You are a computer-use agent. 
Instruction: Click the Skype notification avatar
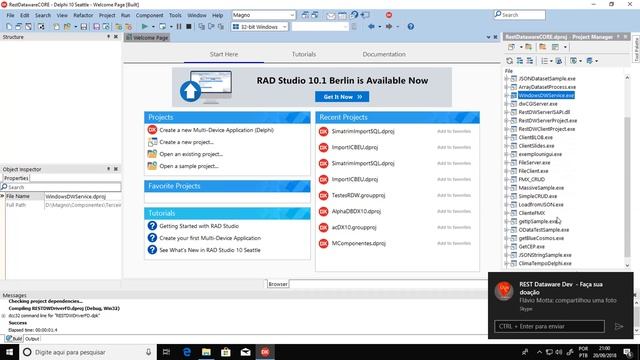tap(504, 291)
